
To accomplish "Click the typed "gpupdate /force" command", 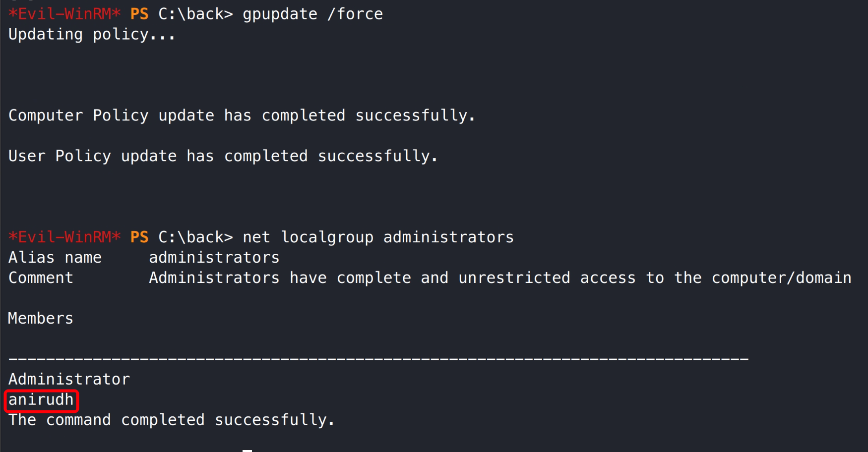I will (312, 14).
